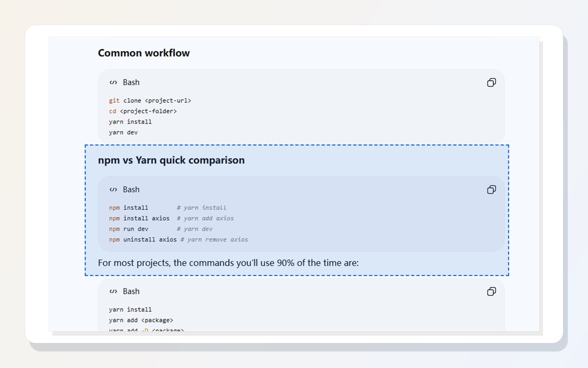The height and width of the screenshot is (368, 588).
Task: Copy the npm vs Yarn comparison code
Action: tap(492, 190)
